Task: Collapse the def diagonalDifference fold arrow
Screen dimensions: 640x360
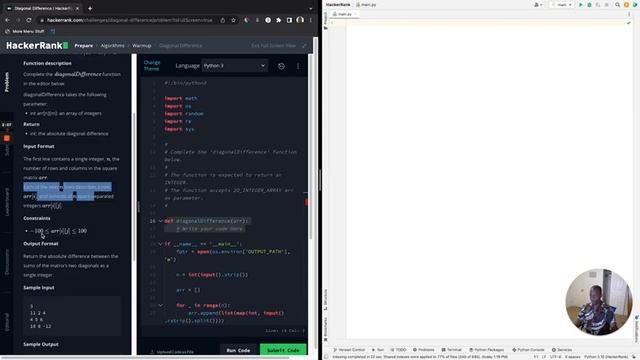Action: click(x=160, y=221)
